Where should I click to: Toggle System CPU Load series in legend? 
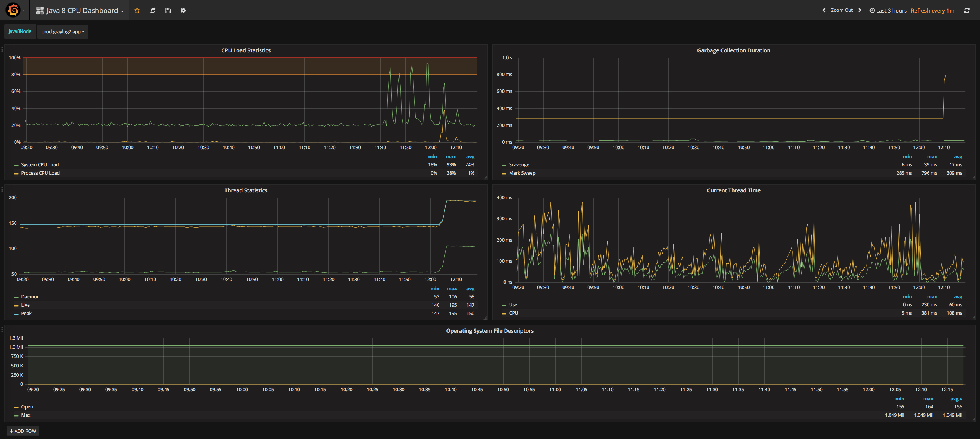coord(40,165)
